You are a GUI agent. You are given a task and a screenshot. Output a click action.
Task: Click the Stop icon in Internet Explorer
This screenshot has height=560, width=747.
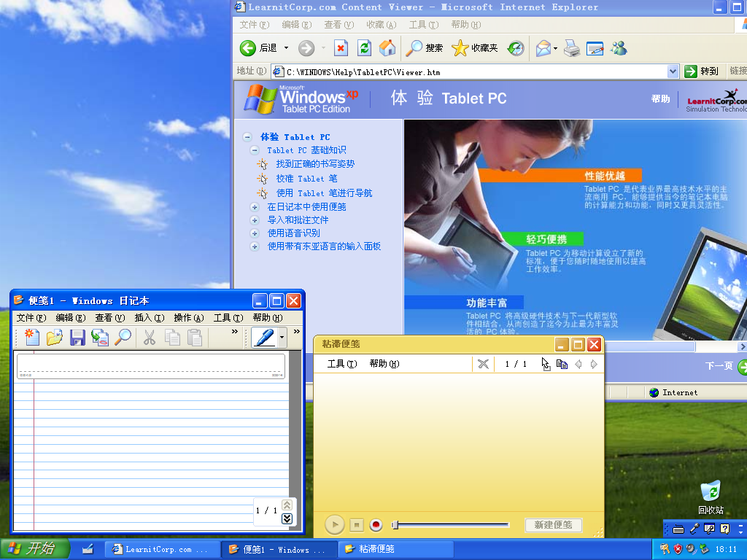(341, 48)
